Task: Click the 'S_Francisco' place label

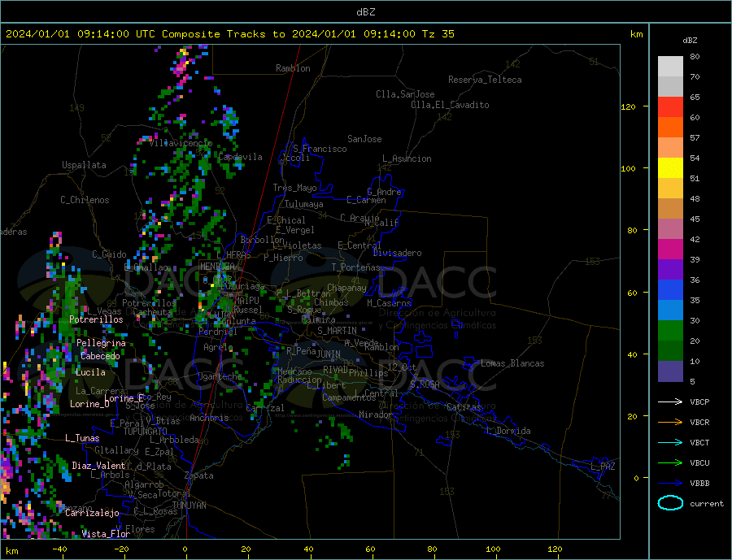Action: click(320, 149)
